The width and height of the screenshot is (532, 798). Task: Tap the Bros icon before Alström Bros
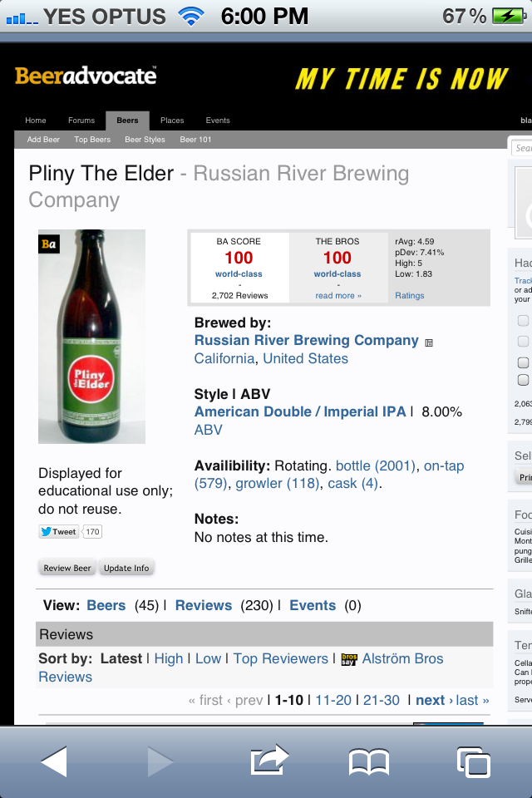pyautogui.click(x=349, y=659)
